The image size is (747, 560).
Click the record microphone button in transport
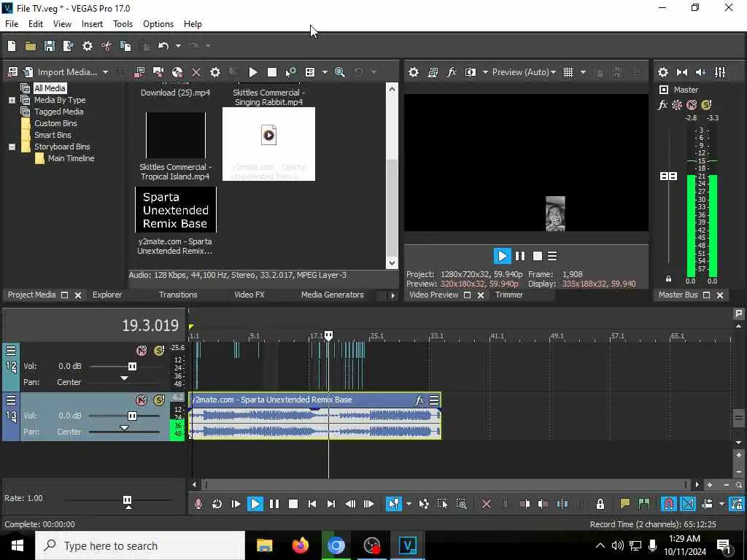pyautogui.click(x=198, y=504)
